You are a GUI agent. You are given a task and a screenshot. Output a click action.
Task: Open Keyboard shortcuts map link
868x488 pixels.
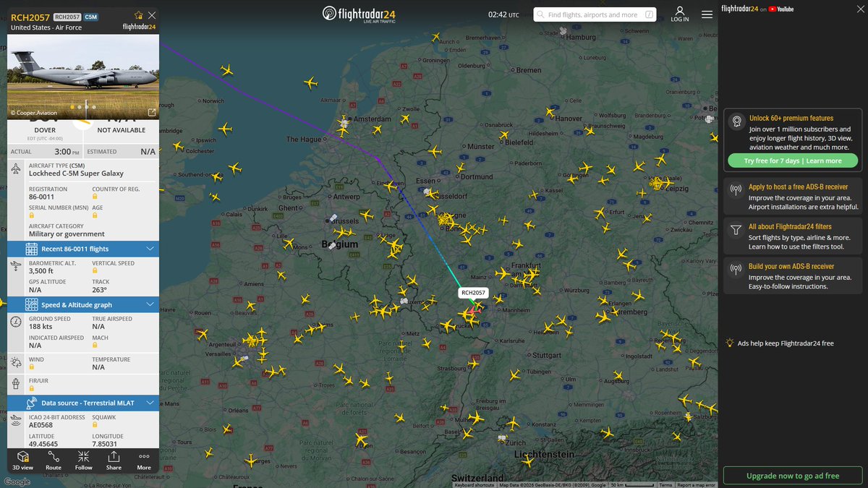(x=474, y=485)
